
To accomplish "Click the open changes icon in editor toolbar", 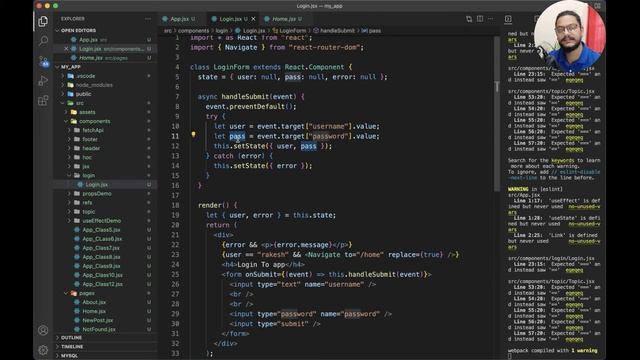I will pos(469,19).
